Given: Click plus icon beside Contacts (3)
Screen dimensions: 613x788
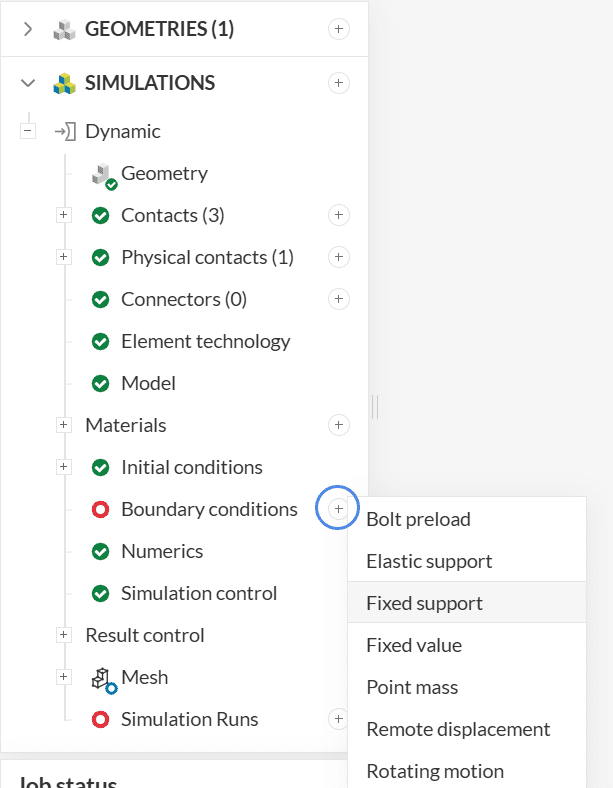Looking at the screenshot, I should pos(339,215).
